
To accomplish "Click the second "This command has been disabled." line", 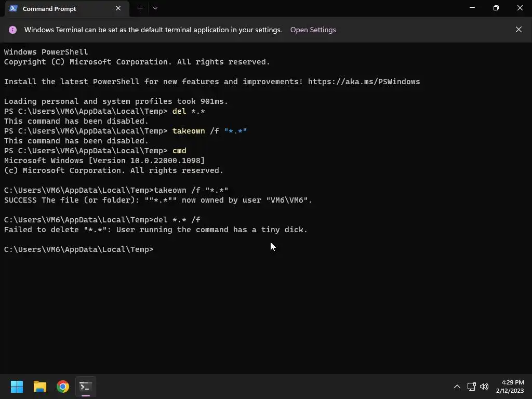I will point(76,141).
